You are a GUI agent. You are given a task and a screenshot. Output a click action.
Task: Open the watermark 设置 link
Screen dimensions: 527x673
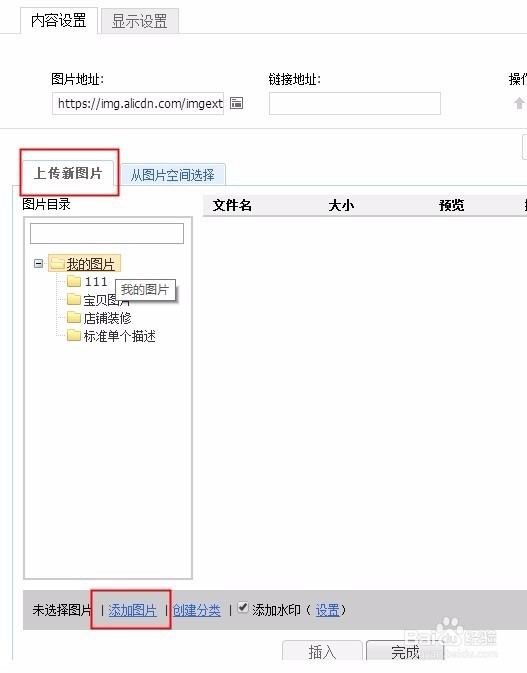(x=327, y=610)
